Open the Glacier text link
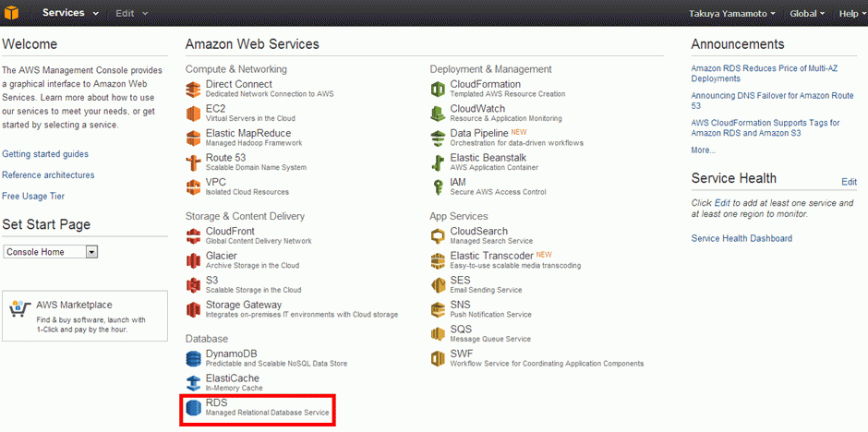Screen dimensions: 868x432 coord(222,256)
